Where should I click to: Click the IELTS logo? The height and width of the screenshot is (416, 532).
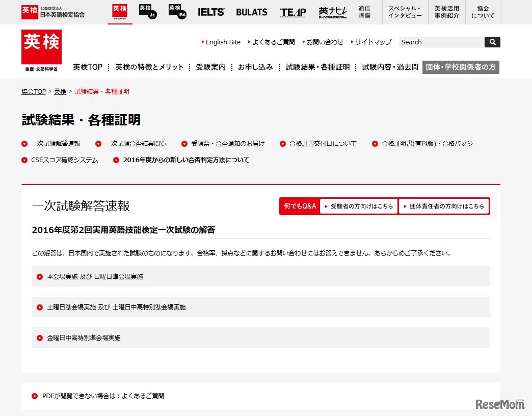coord(210,12)
